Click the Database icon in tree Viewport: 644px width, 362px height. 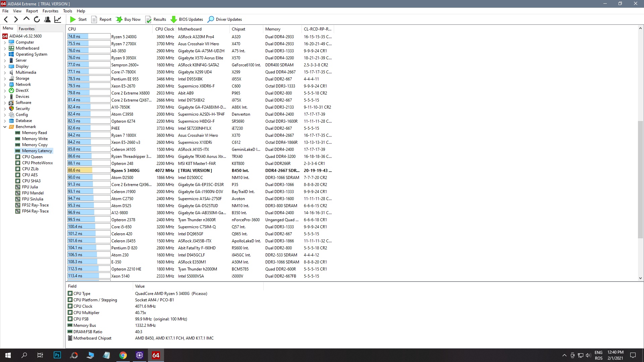11,121
